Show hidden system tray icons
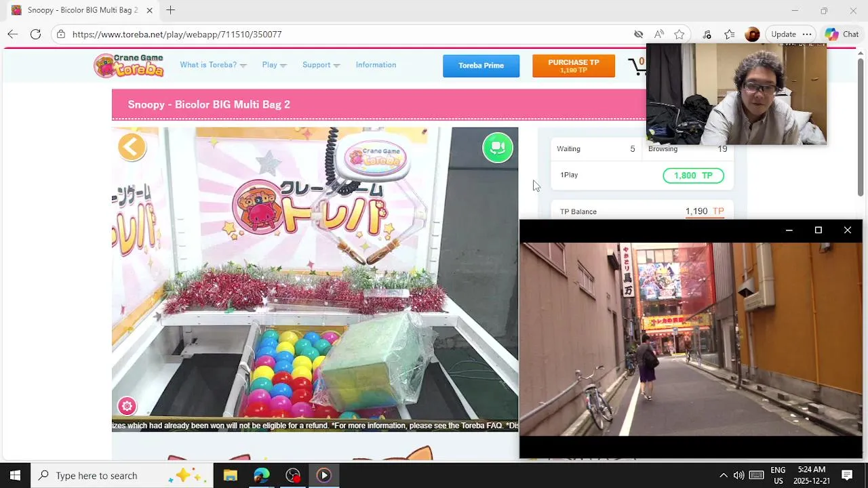 (x=723, y=475)
